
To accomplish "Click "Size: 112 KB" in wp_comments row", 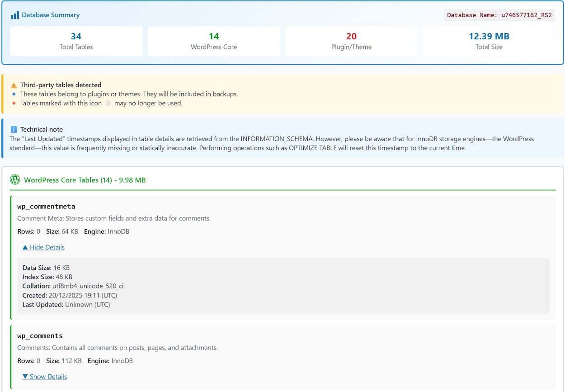I will click(x=64, y=361).
